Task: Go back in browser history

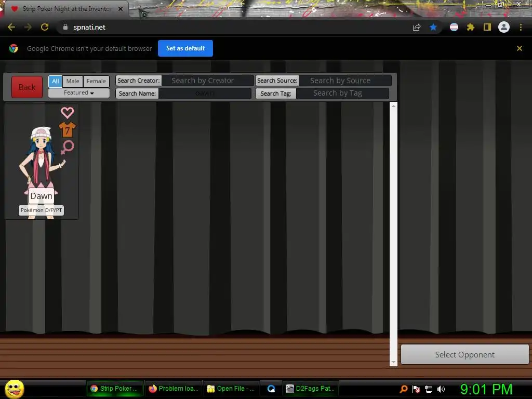Action: [x=11, y=27]
